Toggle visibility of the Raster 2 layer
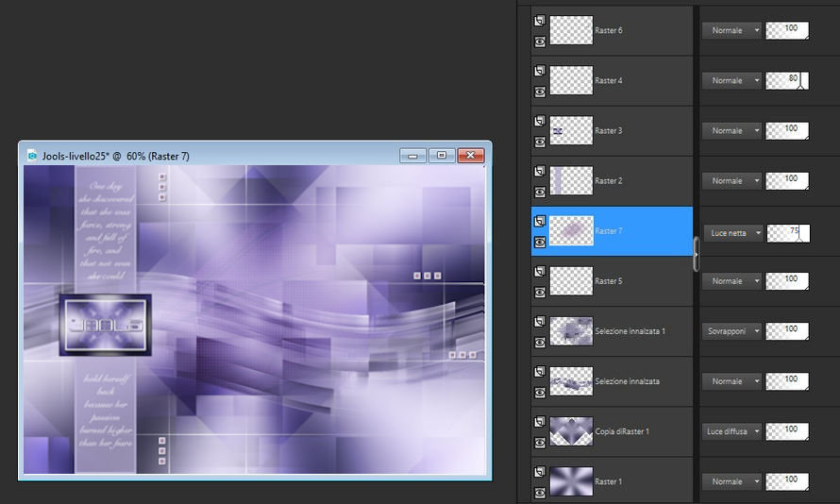The width and height of the screenshot is (840, 504). pos(540,192)
